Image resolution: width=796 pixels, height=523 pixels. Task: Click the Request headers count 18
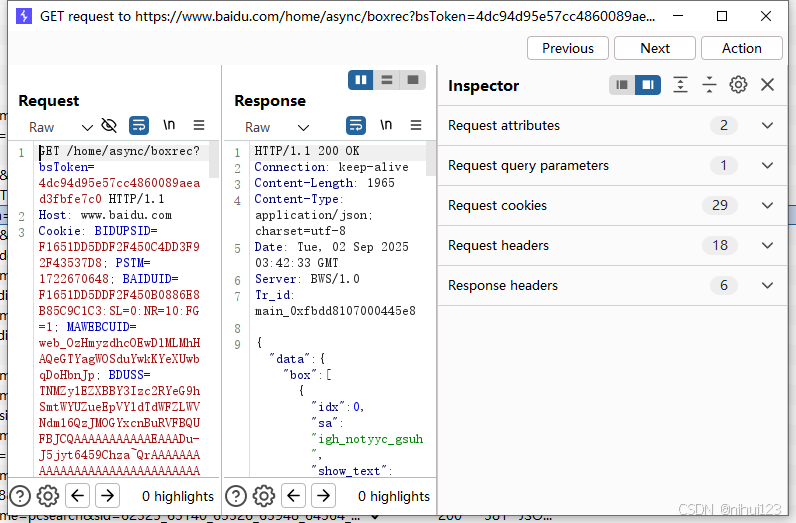[x=720, y=246]
